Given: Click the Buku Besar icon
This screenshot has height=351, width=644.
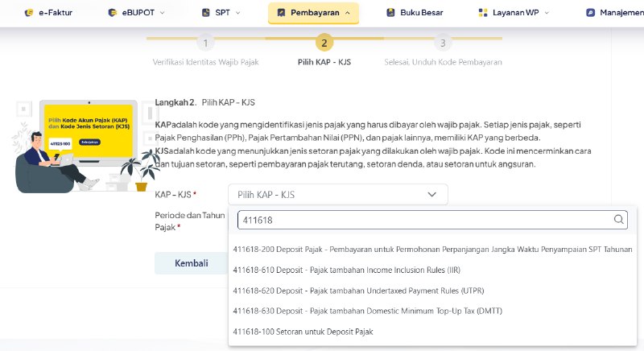Looking at the screenshot, I should point(390,13).
